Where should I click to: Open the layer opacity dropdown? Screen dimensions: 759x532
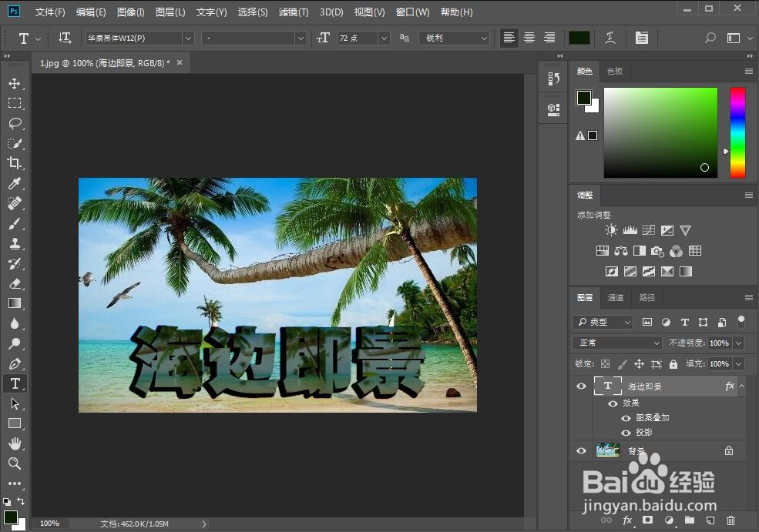pos(739,343)
